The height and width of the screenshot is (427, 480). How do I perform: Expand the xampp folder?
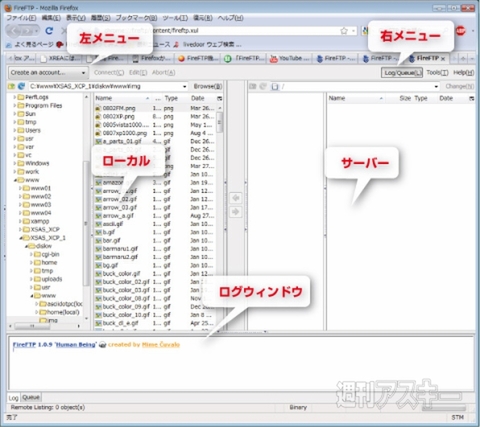click(20, 221)
